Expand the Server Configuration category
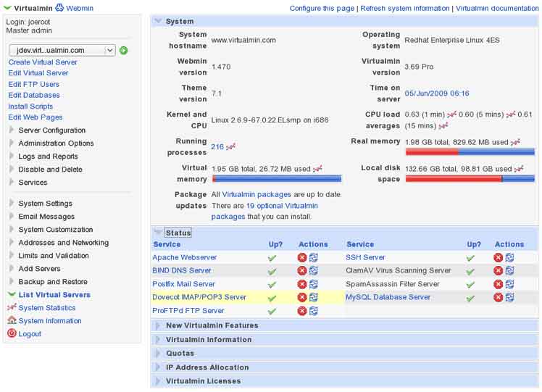The image size is (542, 392). (51, 130)
